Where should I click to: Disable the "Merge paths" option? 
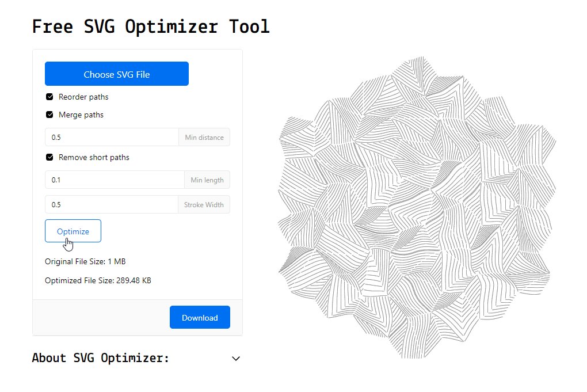coord(49,115)
